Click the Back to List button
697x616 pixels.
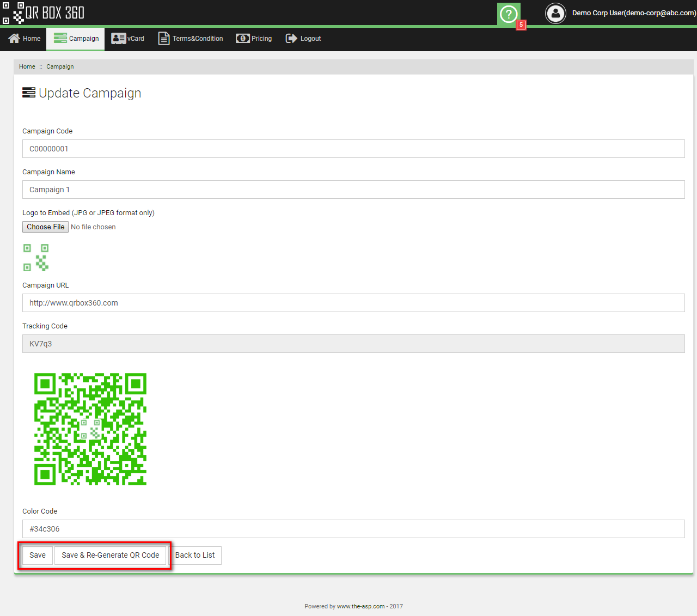[195, 555]
